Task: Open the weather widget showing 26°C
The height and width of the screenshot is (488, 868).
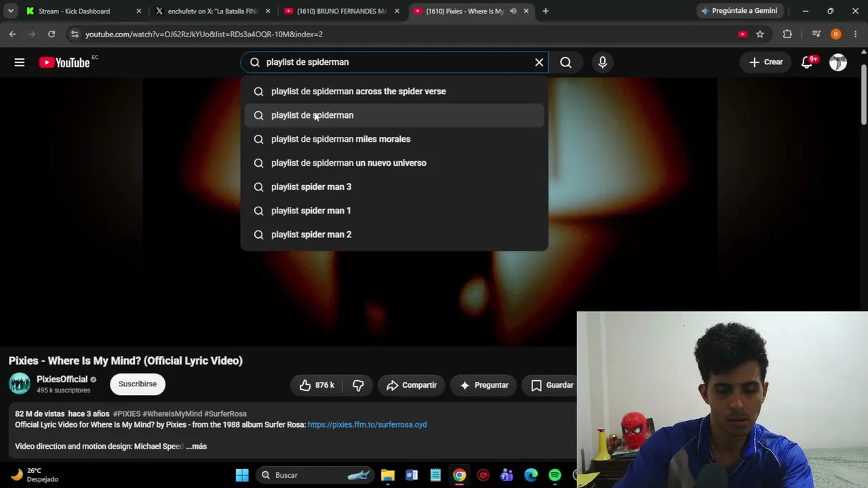Action: (x=35, y=475)
